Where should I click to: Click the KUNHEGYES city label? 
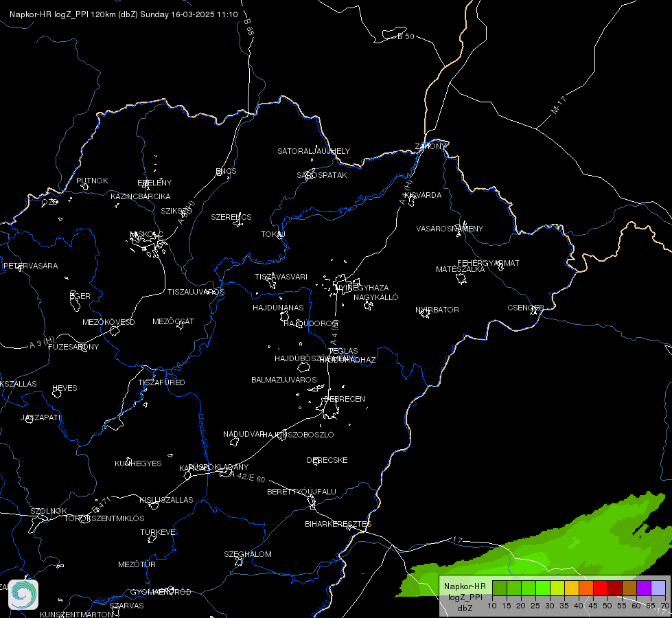(138, 463)
